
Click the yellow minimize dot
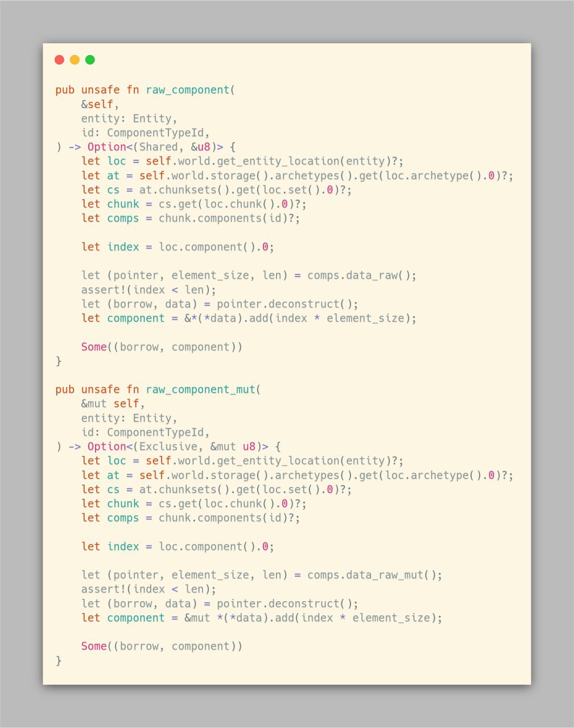coord(75,60)
